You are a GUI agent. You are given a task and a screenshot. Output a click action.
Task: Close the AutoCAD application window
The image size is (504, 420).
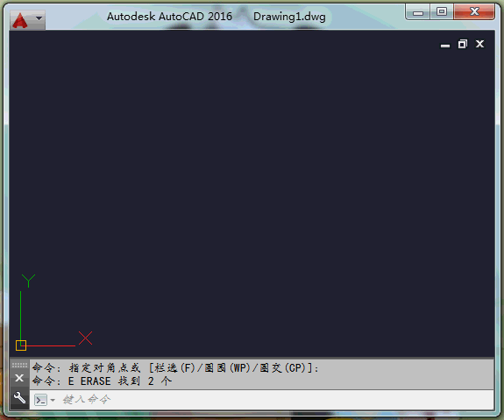474,12
